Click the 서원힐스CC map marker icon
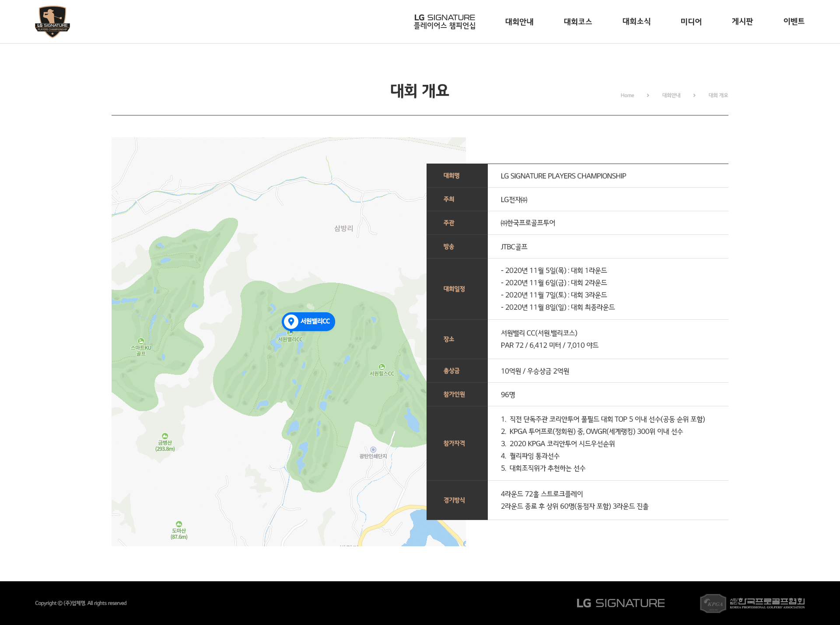Screen dimensions: 840x625 (x=382, y=367)
